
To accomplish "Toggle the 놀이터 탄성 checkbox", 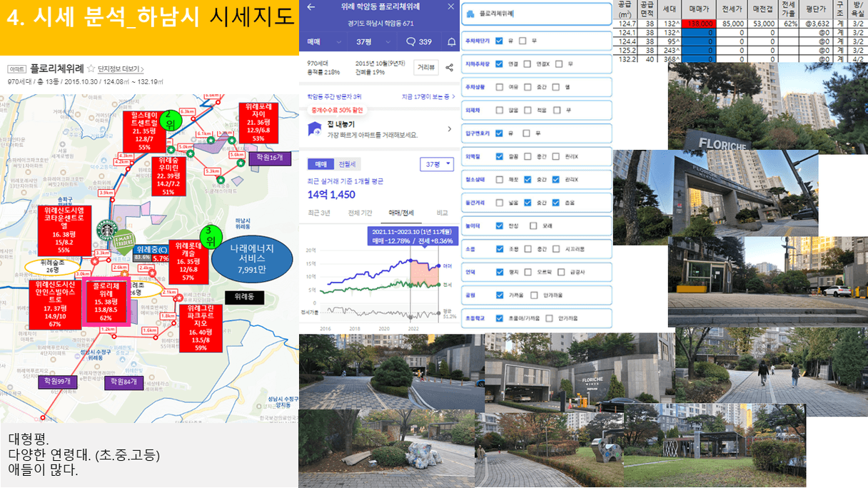I will pyautogui.click(x=499, y=225).
